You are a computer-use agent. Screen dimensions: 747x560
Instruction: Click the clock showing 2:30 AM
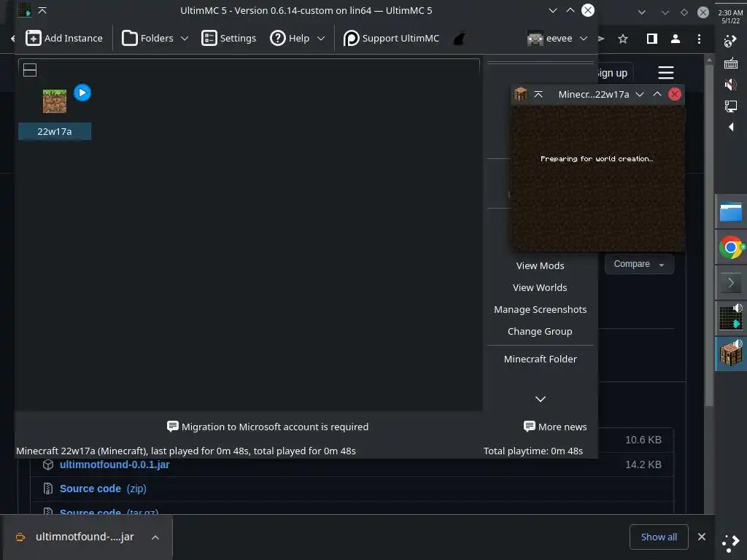point(731,16)
